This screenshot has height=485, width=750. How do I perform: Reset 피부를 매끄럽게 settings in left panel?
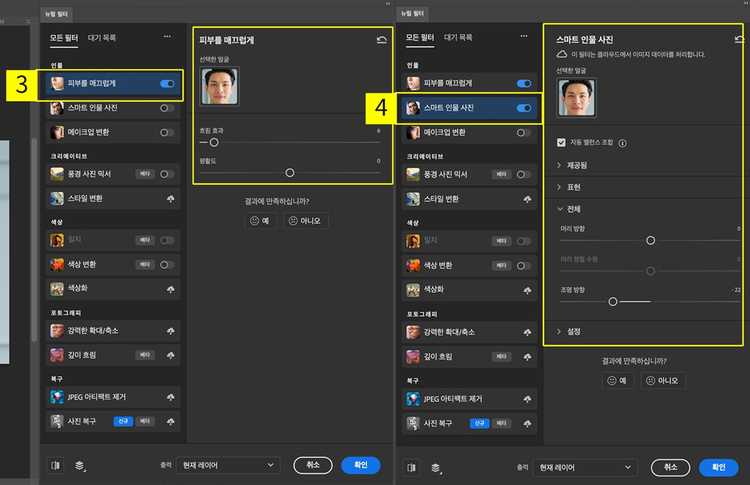381,40
